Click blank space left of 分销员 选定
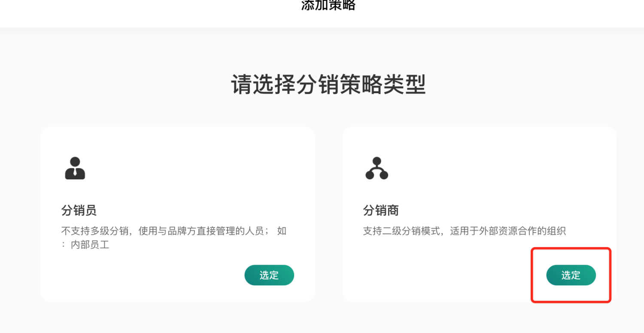 coord(150,275)
